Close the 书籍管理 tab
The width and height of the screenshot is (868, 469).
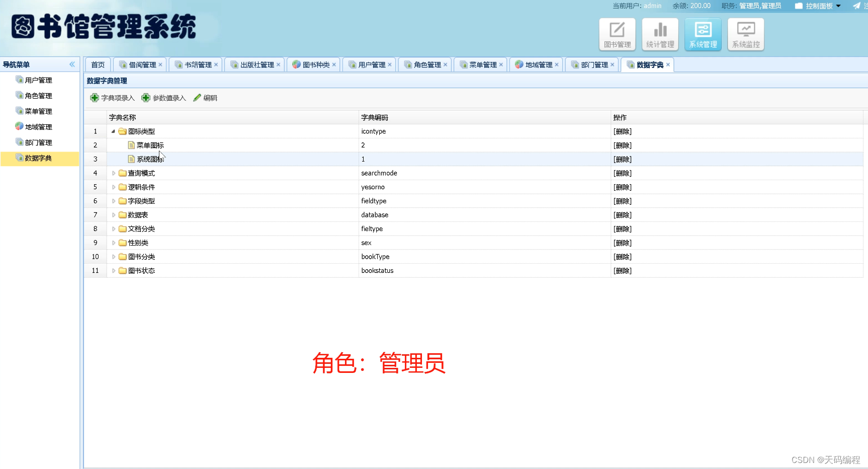point(216,65)
